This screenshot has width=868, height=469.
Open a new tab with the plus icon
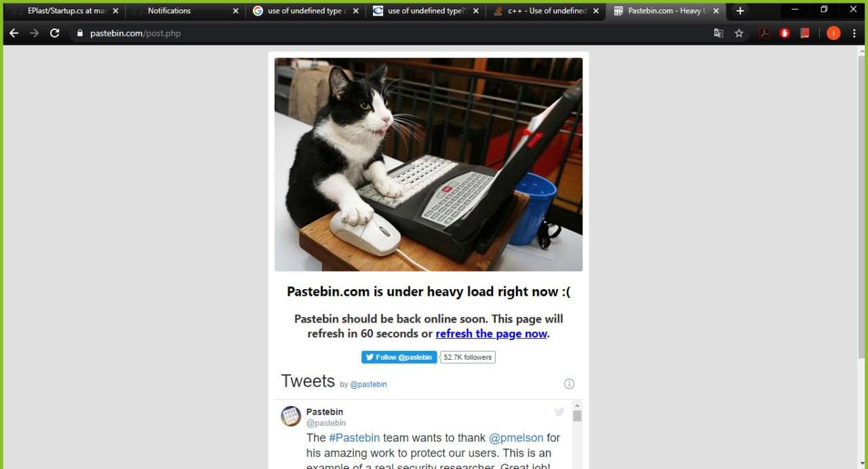click(x=740, y=11)
